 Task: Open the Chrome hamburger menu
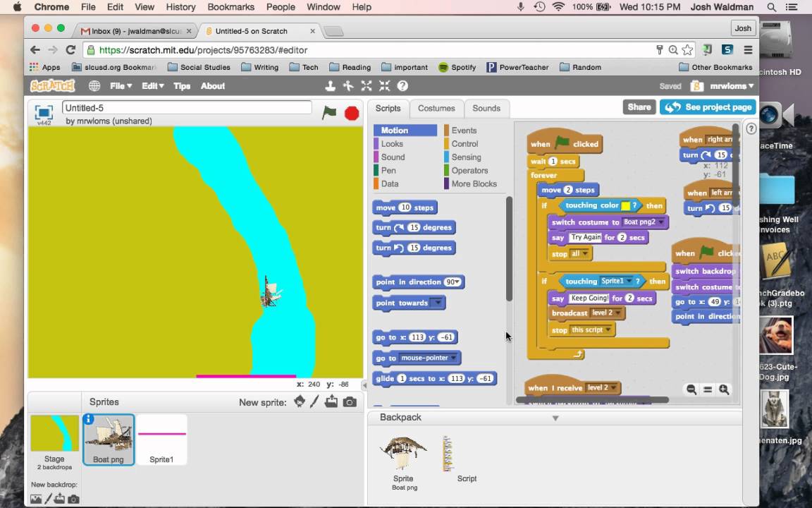(x=748, y=50)
